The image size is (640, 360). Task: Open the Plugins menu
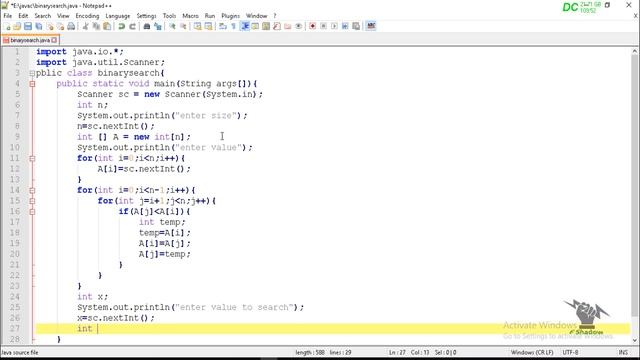coord(231,16)
